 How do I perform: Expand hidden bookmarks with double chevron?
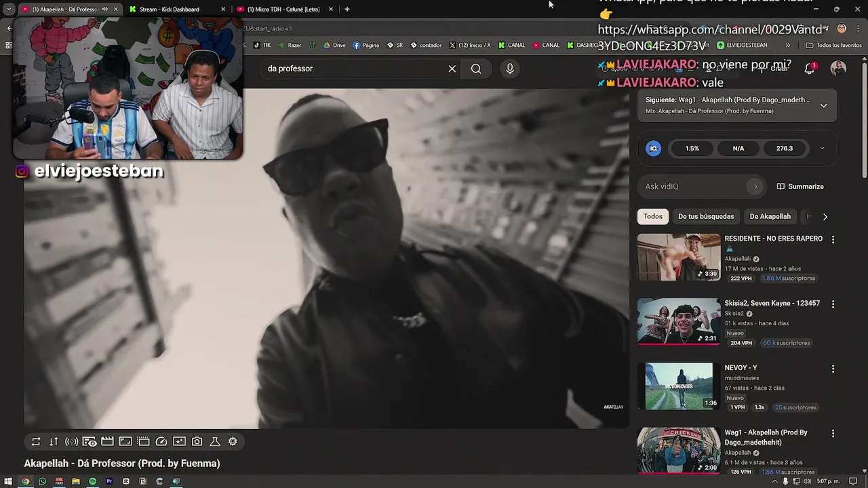787,45
